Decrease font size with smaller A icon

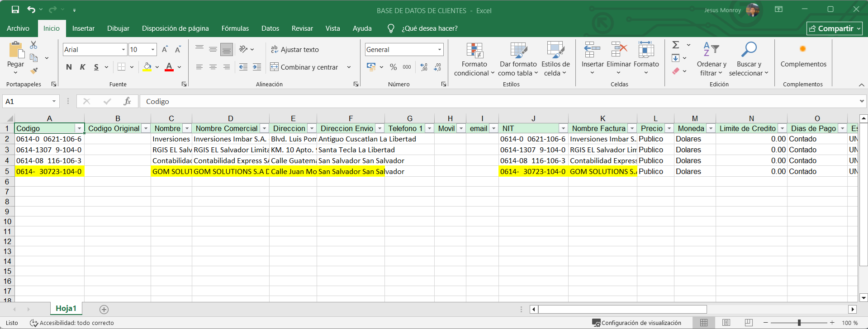178,49
